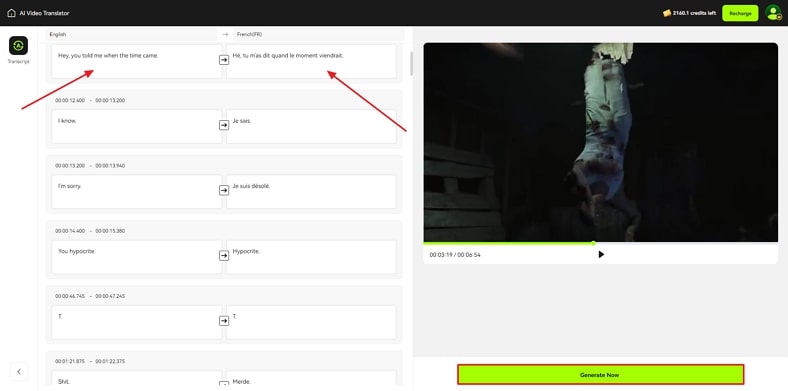
Task: Click end timestamp 00:00:15.380
Action: (x=110, y=231)
